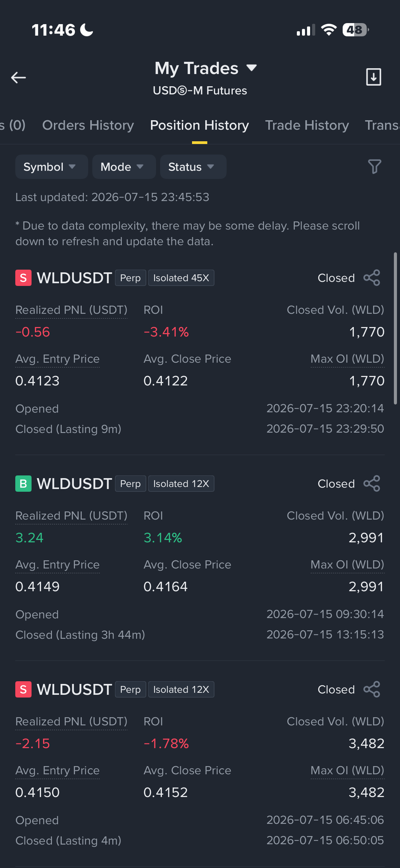400x868 pixels.
Task: Tap the green B badge on WLDUSDT
Action: [23, 484]
